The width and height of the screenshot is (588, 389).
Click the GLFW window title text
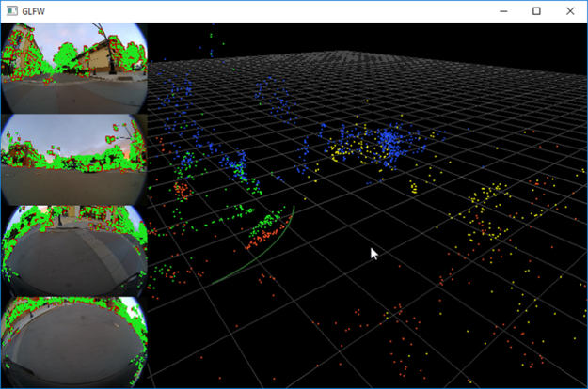pyautogui.click(x=33, y=11)
